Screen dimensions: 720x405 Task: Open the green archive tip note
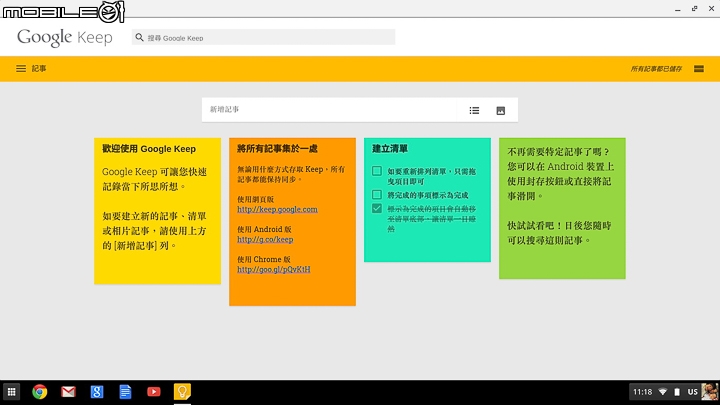click(562, 208)
